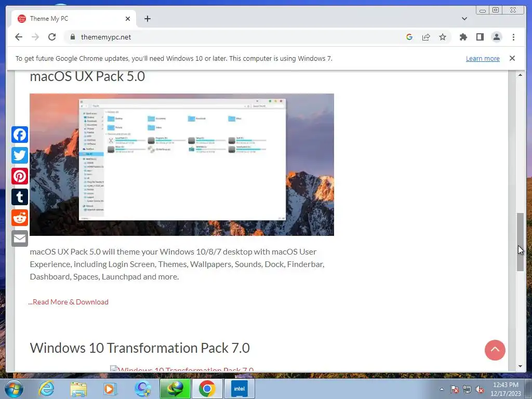Screen dimensions: 532x399
Task: Share on Twitter
Action: point(20,155)
